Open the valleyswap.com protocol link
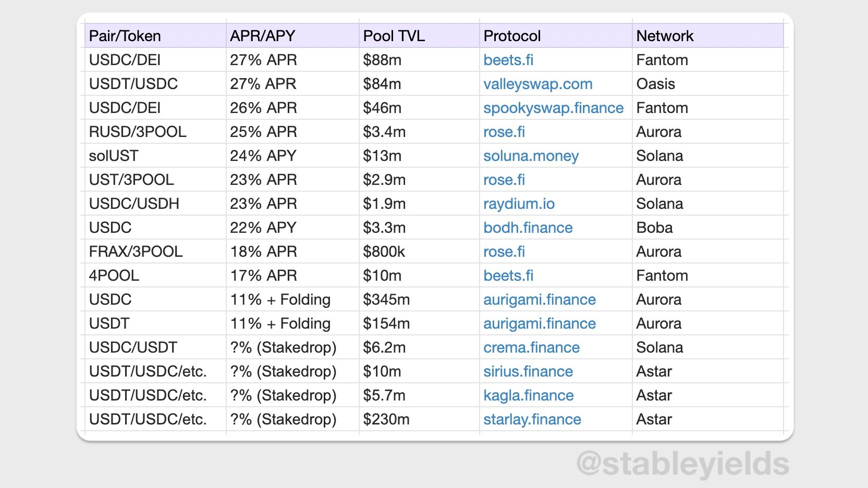This screenshot has height=488, width=868. pos(537,84)
